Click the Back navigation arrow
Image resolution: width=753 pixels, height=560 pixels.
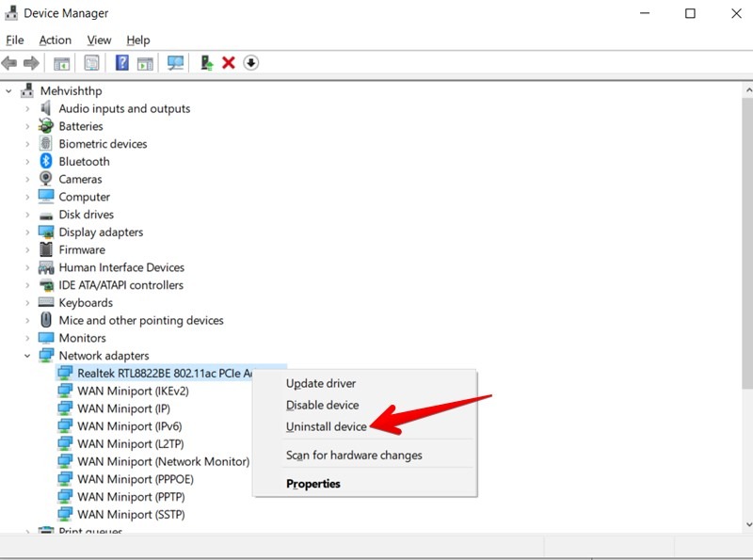[11, 62]
